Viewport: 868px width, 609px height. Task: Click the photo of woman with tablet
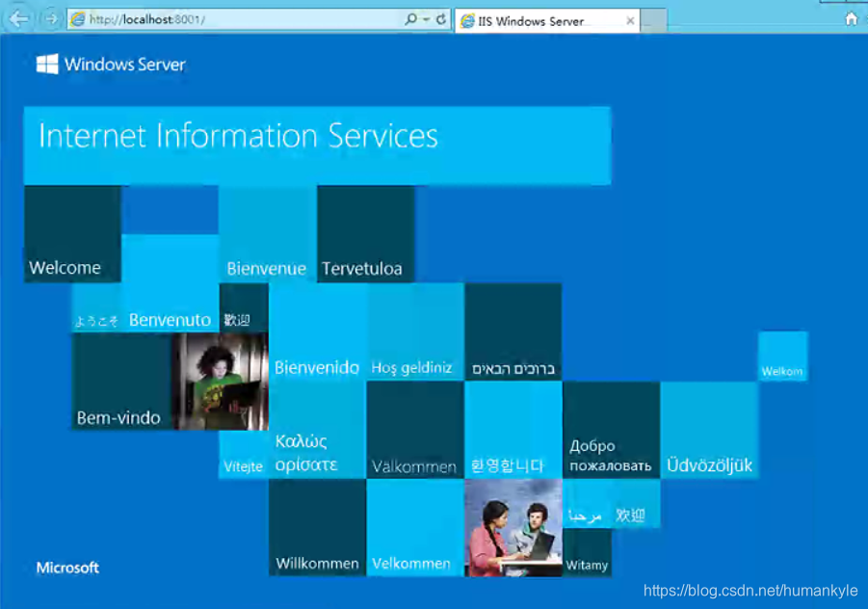(x=220, y=382)
